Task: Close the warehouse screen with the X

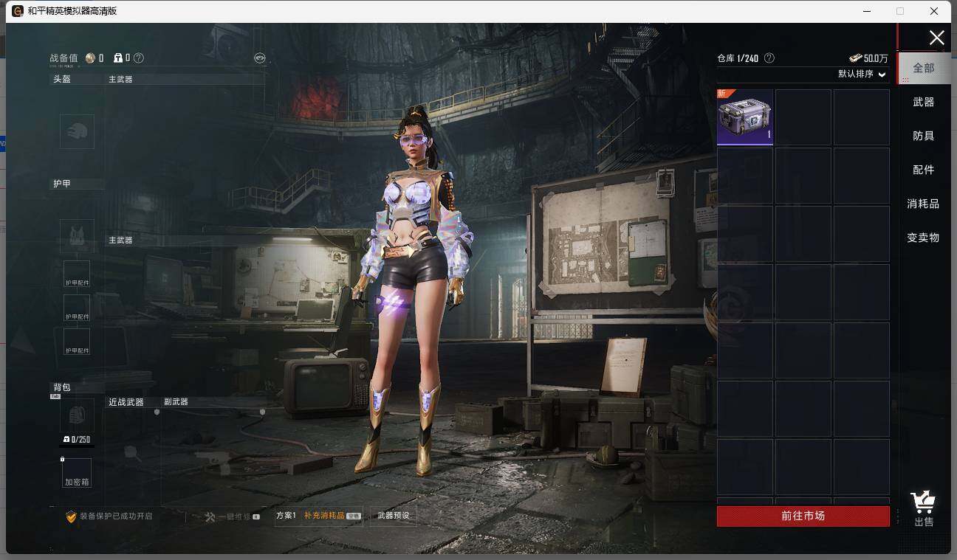Action: [x=936, y=38]
